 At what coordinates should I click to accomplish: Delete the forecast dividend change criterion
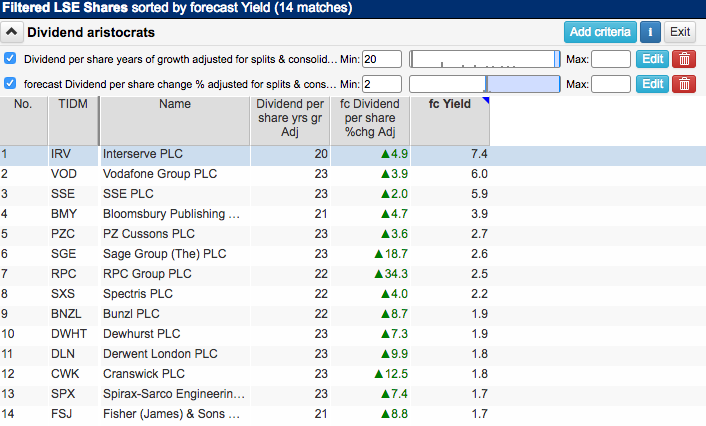point(684,84)
